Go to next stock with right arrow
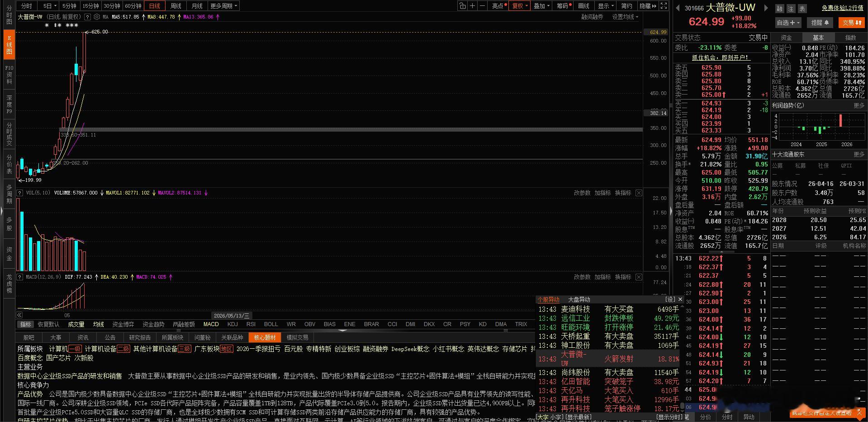Image resolution: width=868 pixels, height=422 pixels. click(766, 8)
